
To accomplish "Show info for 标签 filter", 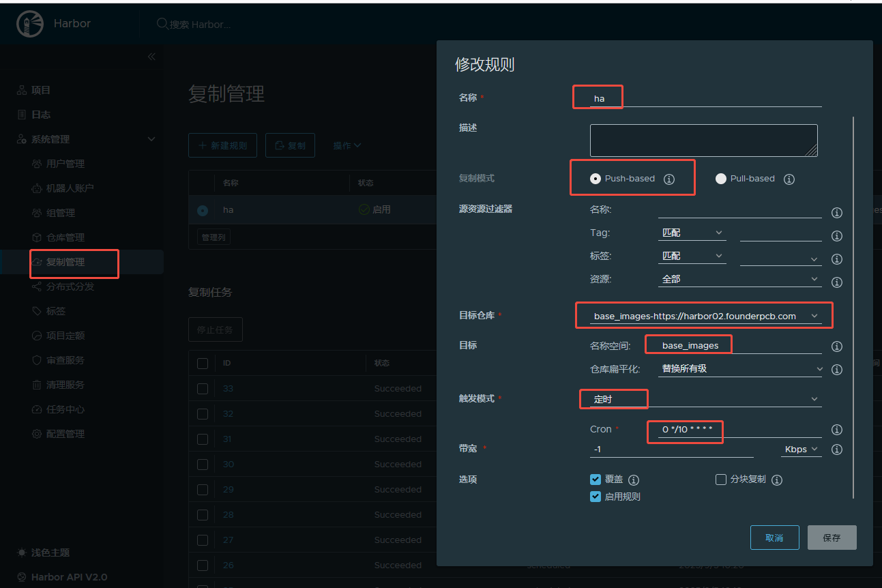I will (837, 259).
